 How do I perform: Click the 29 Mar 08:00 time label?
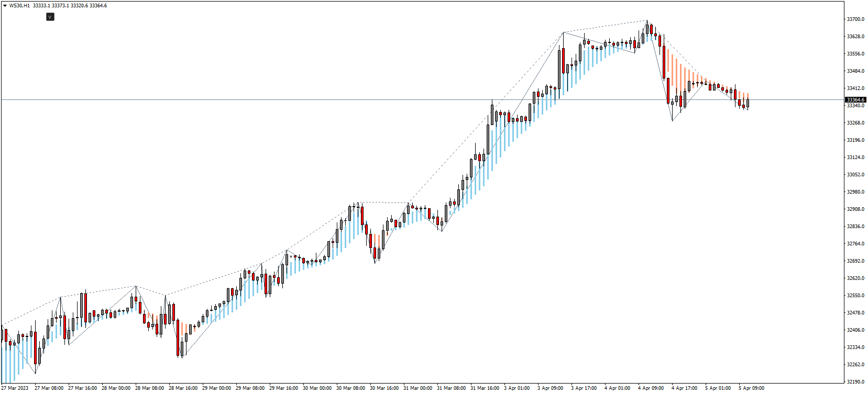(250, 388)
